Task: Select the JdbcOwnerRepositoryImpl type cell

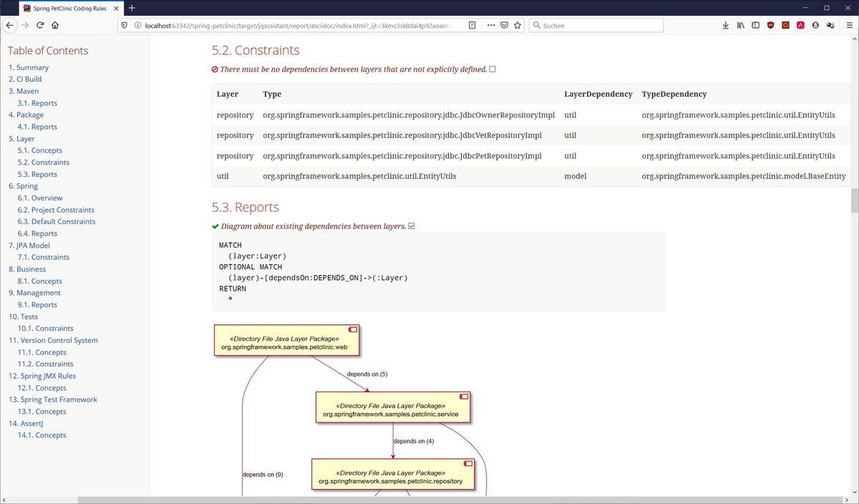Action: (x=409, y=115)
